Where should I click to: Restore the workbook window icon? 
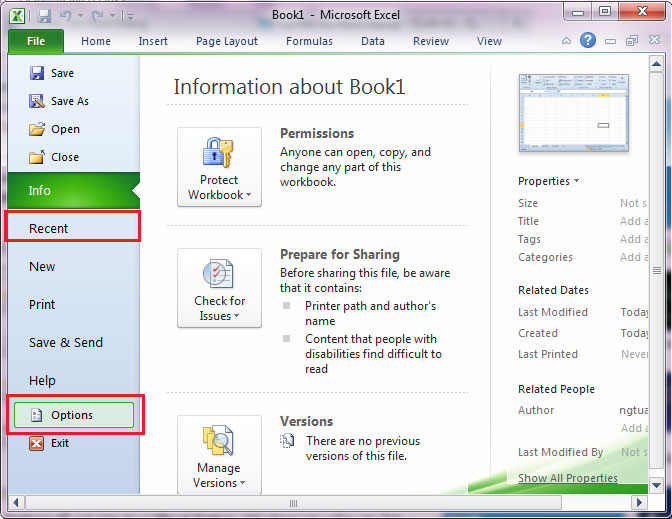(x=632, y=41)
